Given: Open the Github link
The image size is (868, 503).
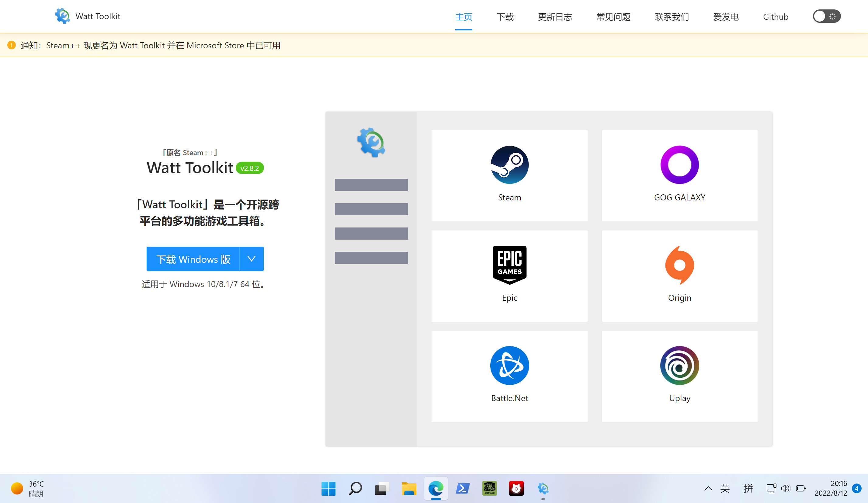Looking at the screenshot, I should pos(775,16).
